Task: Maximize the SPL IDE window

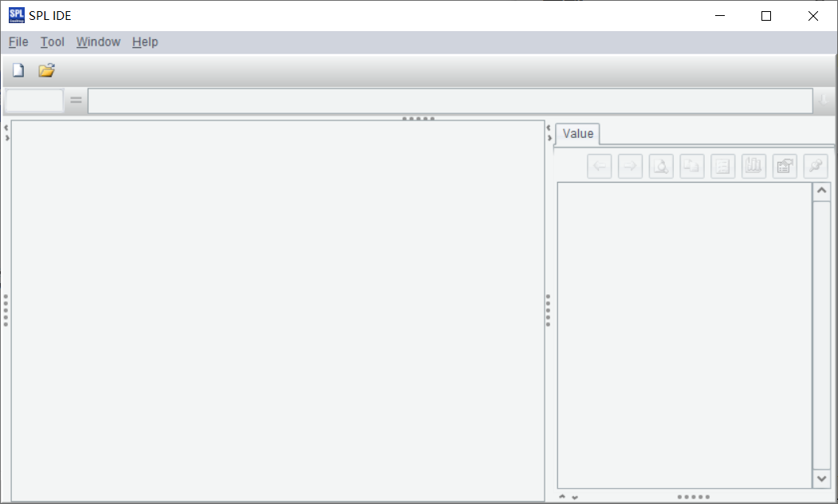Action: tap(766, 15)
